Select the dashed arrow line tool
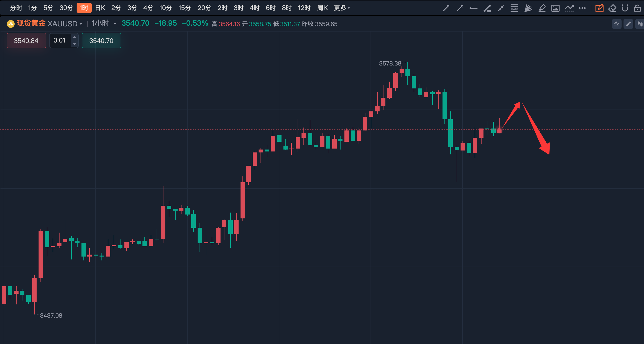The height and width of the screenshot is (344, 644). pos(460,8)
